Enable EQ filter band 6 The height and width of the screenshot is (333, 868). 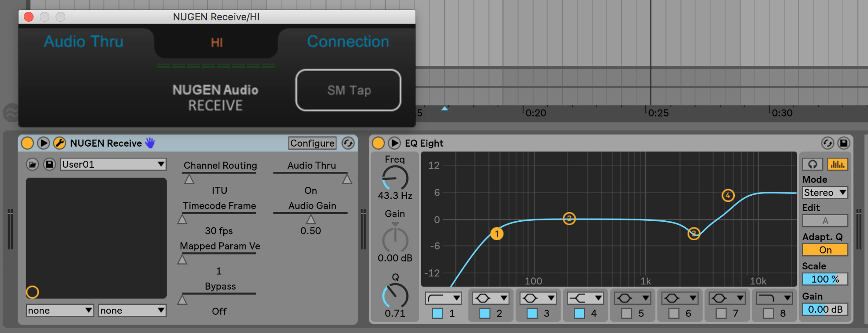tap(674, 313)
